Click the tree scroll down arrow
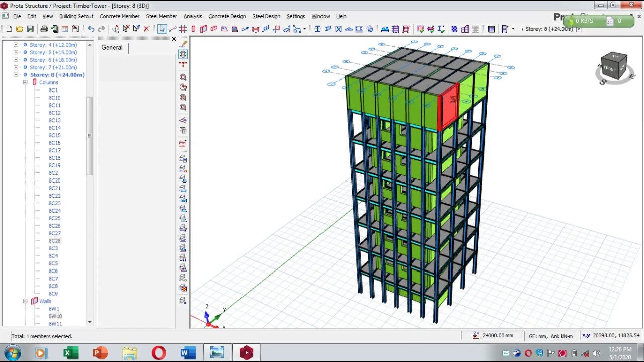Screen dimensions: 644x362 point(90,322)
